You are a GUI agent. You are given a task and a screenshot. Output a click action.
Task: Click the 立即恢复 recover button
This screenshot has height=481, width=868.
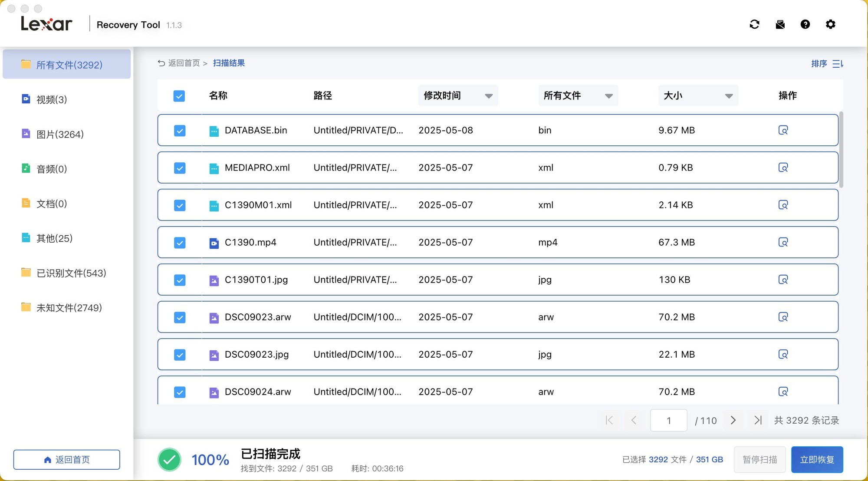tap(817, 459)
